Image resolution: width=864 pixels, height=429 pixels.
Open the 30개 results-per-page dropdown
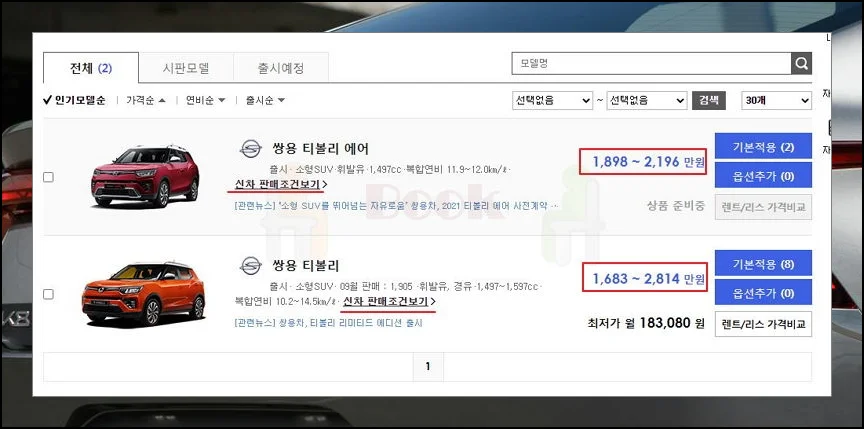pos(776,100)
